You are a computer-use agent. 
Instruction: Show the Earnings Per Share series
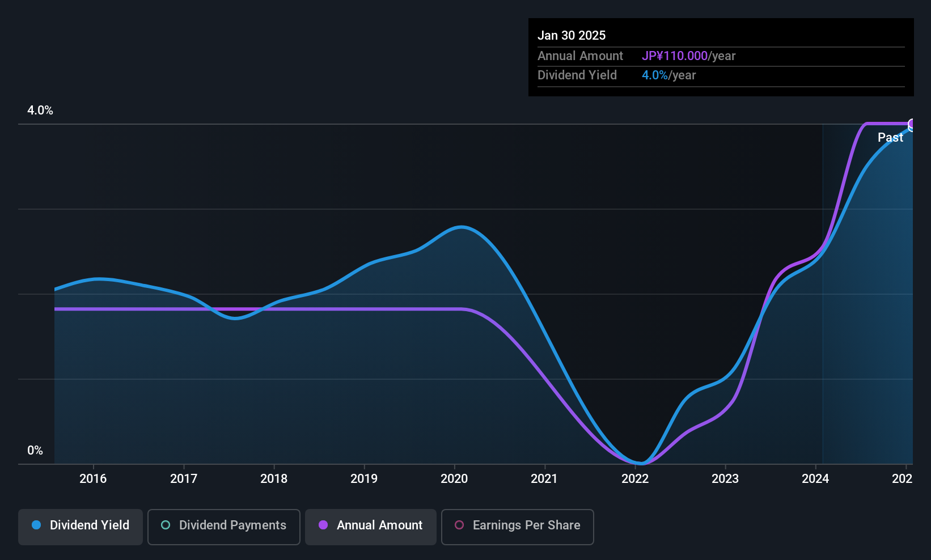point(518,527)
